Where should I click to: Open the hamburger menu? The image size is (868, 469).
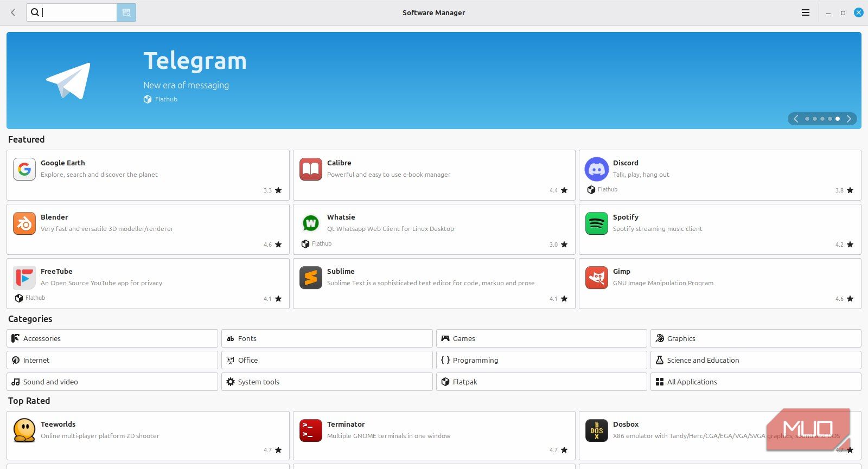(x=806, y=12)
